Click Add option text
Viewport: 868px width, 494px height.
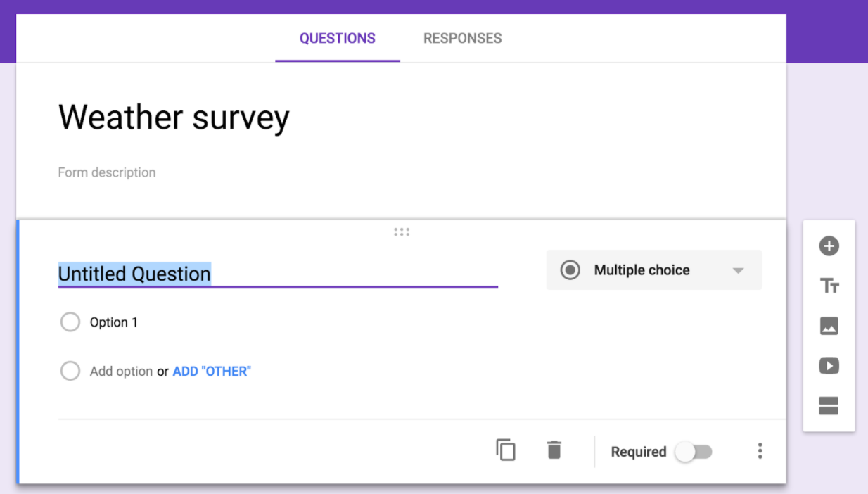point(121,372)
